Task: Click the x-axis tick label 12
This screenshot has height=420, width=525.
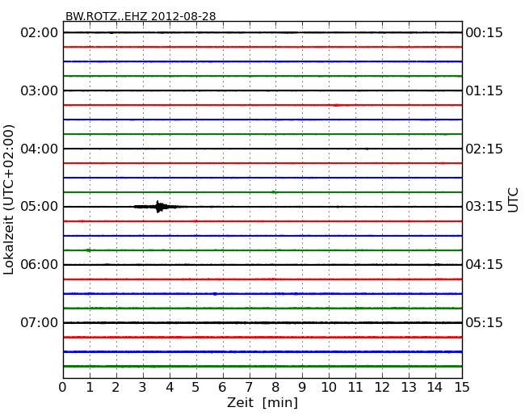Action: (x=382, y=388)
